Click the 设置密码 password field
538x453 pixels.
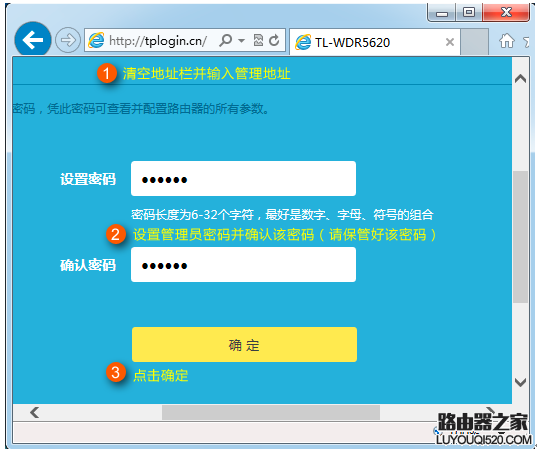pos(243,178)
